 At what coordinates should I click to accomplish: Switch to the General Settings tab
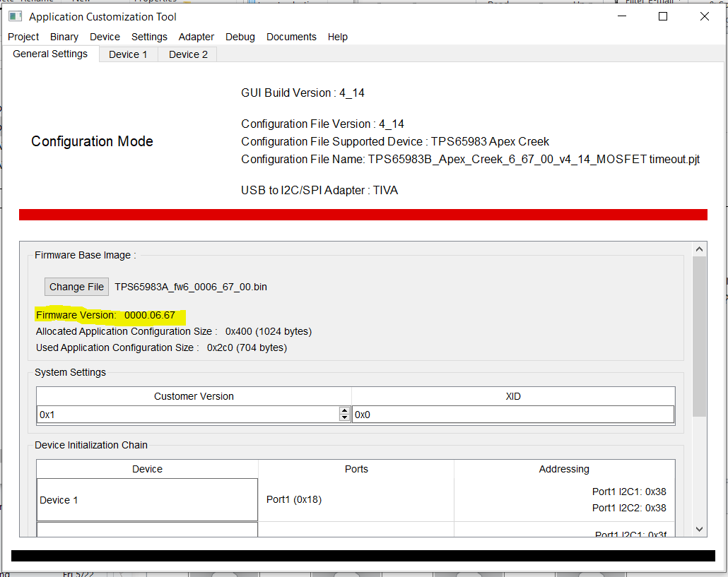pos(50,54)
